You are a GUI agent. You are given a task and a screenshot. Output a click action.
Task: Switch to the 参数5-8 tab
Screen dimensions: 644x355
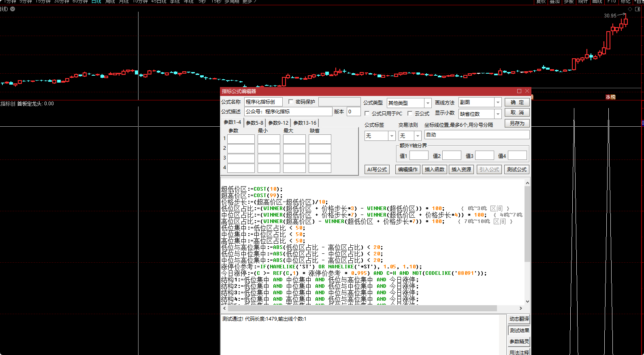coord(254,123)
